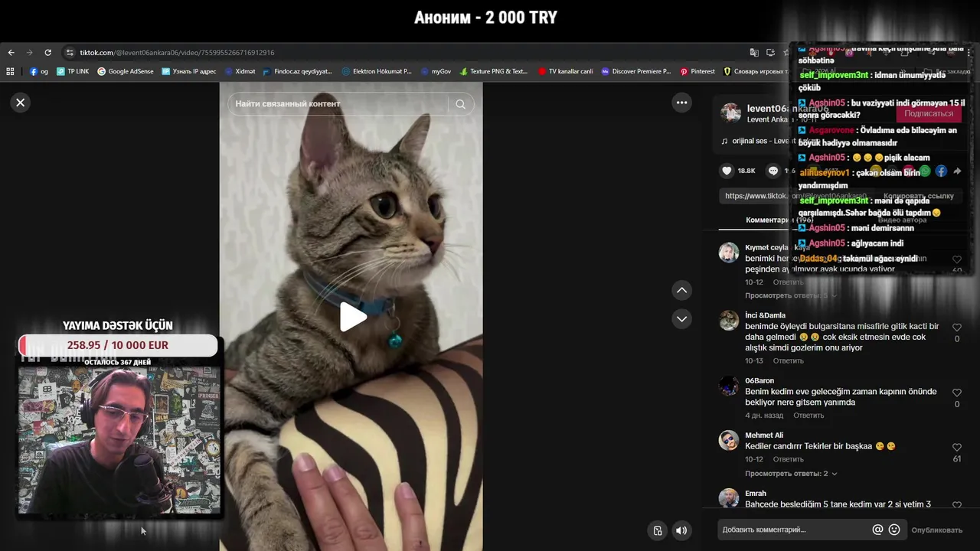Viewport: 980px width, 551px height.
Task: Like İnci &Damla's comment
Action: [956, 328]
